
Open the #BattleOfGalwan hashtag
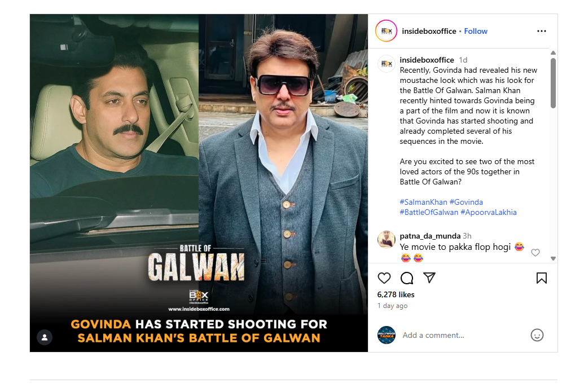pos(429,213)
